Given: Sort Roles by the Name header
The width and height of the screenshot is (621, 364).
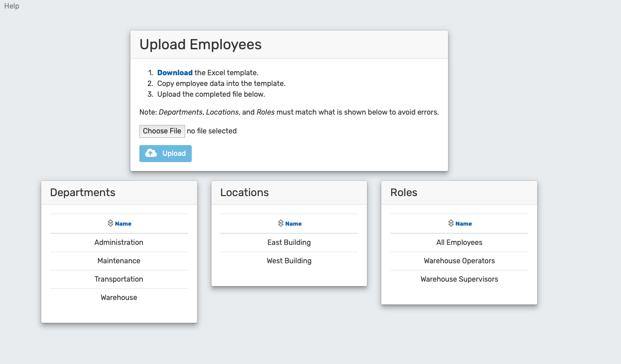Looking at the screenshot, I should coord(464,224).
